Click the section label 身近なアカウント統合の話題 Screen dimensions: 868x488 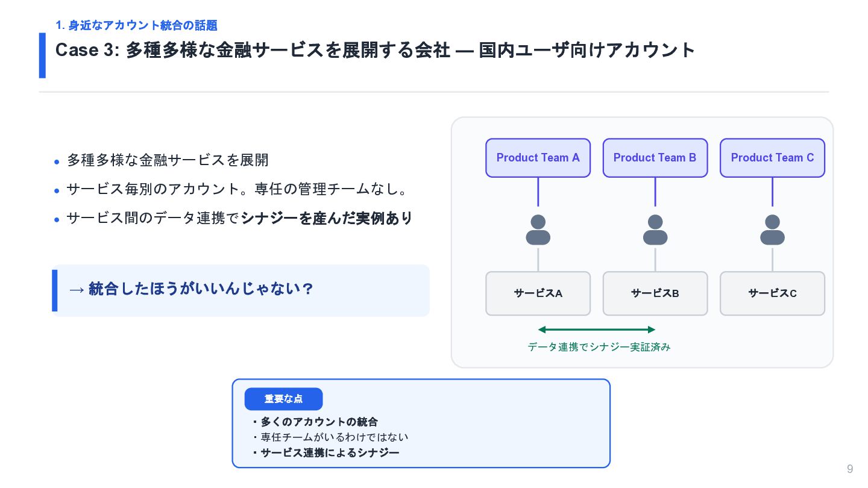click(136, 25)
